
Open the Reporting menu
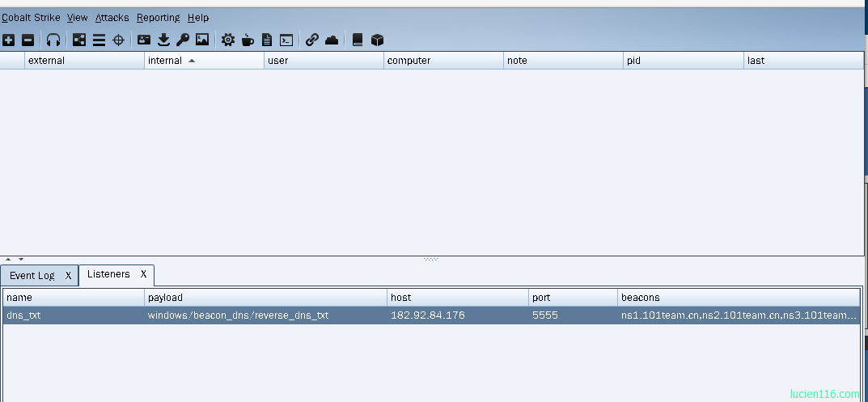click(x=159, y=18)
